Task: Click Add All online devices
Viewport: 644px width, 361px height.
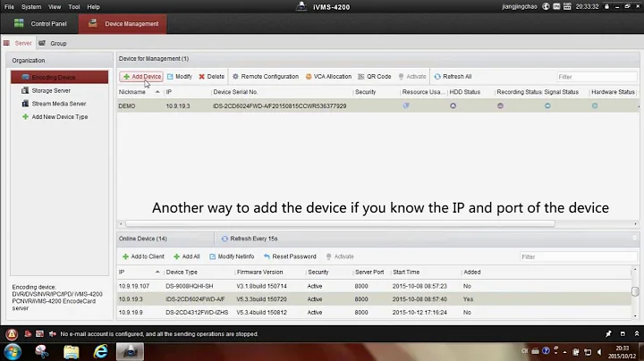Action: click(x=186, y=256)
